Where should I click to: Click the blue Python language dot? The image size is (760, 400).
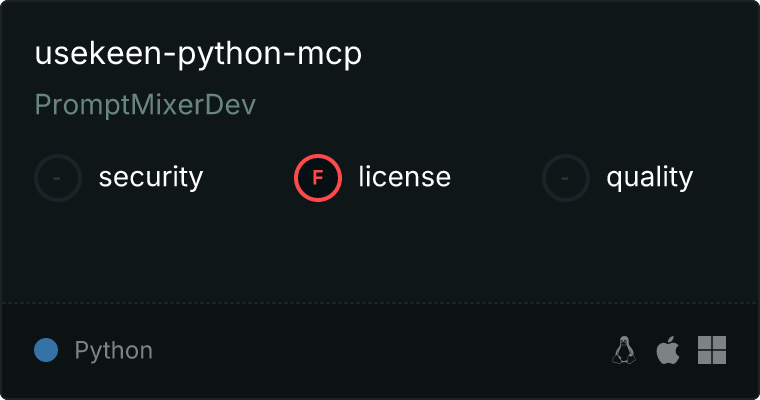click(46, 350)
